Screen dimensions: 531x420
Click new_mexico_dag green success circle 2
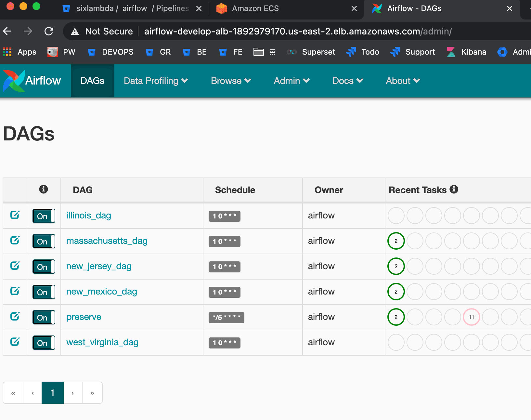[396, 292]
